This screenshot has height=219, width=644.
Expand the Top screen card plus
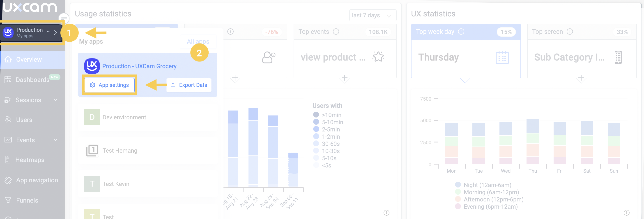[x=581, y=78]
